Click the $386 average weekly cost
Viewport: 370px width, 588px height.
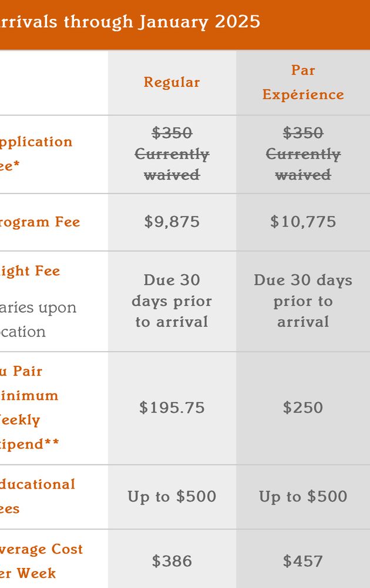tap(172, 562)
